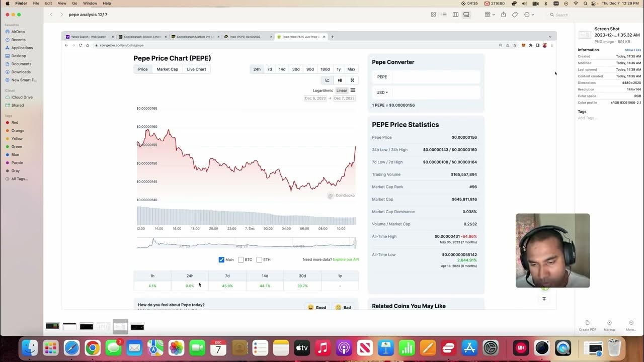This screenshot has height=362, width=644.
Task: Open Desktop in the sidebar
Action: [x=19, y=56]
